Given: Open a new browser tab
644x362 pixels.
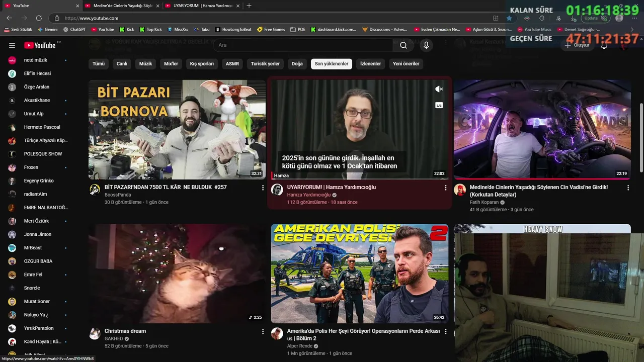Looking at the screenshot, I should 249,6.
